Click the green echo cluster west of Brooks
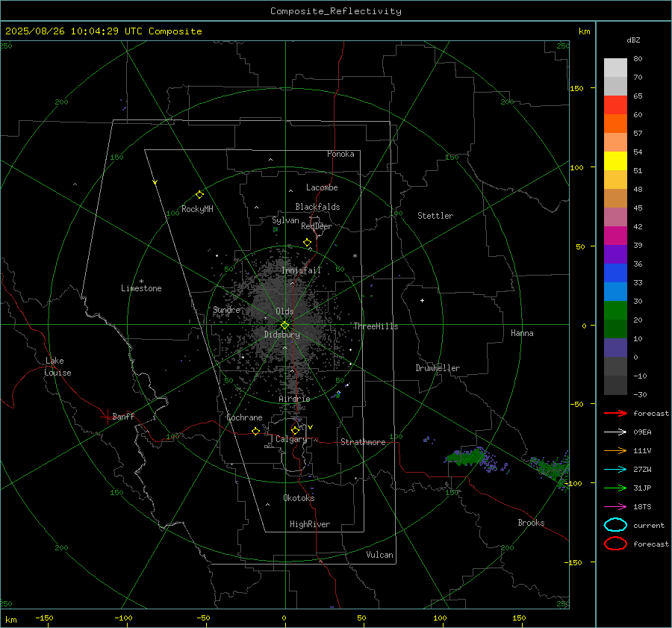Viewport: 672px width, 628px height. tap(465, 457)
